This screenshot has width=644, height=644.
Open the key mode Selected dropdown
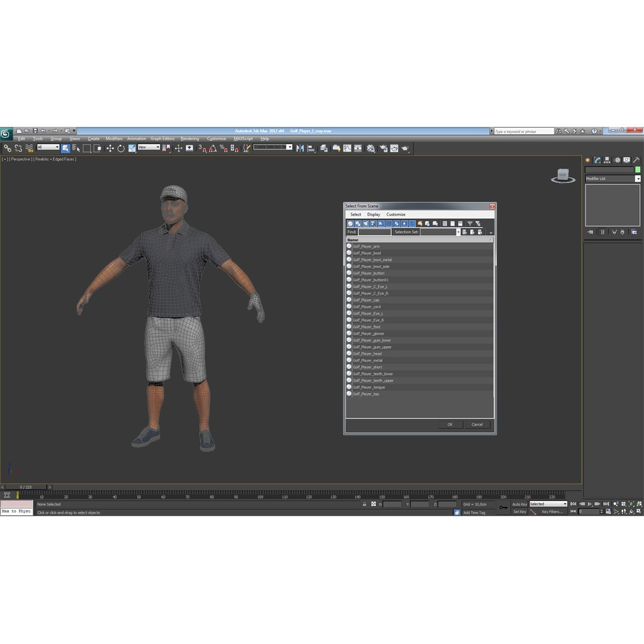[548, 504]
